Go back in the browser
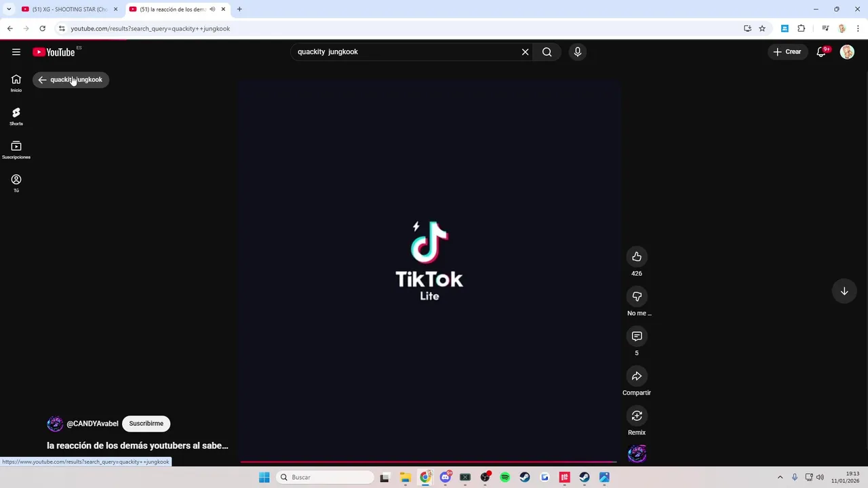868x488 pixels. 9,28
